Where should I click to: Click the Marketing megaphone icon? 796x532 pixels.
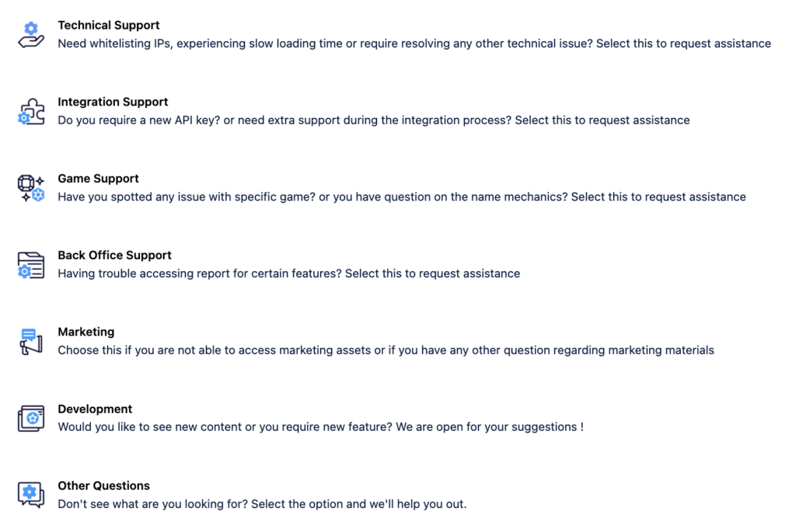[x=31, y=341]
